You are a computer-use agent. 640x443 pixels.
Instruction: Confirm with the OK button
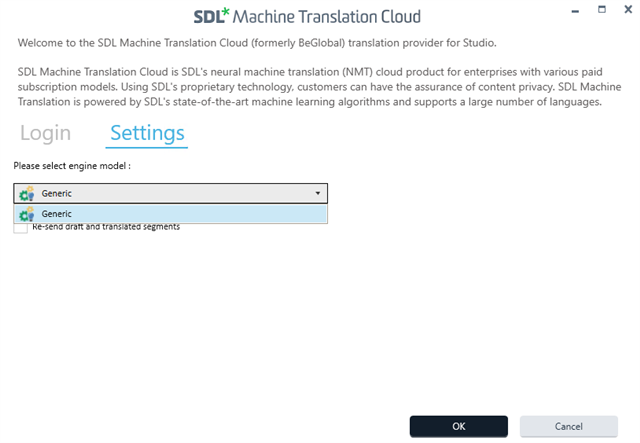coord(459,426)
